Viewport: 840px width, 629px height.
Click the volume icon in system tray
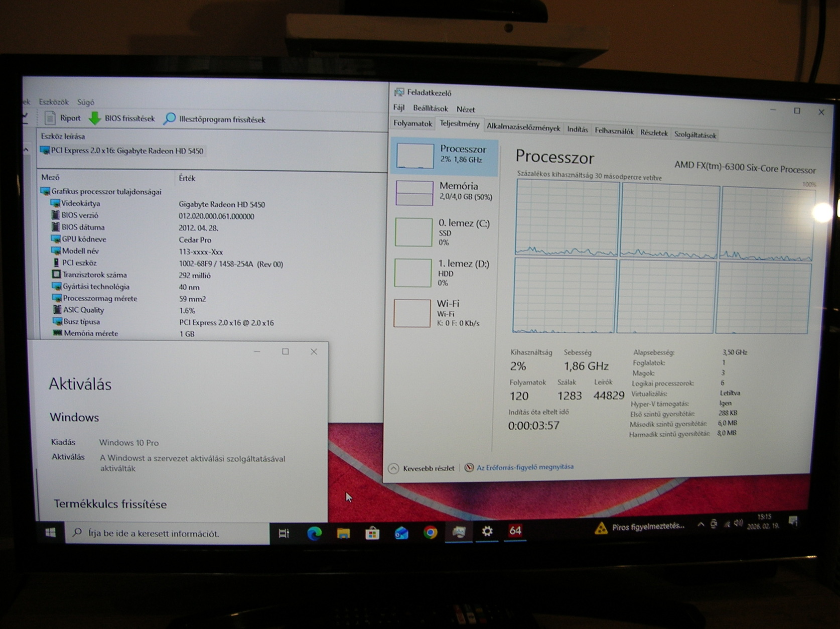738,523
